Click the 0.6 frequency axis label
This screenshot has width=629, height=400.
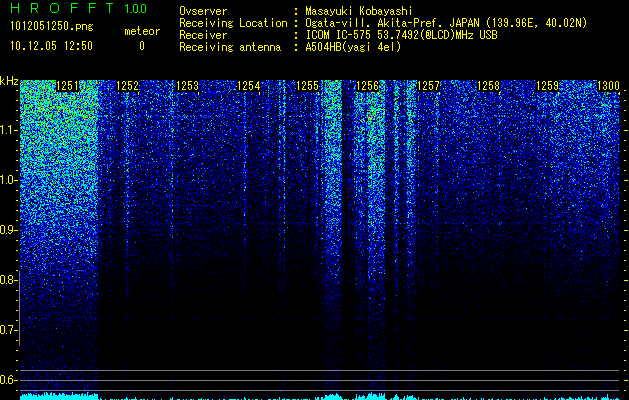click(x=8, y=380)
